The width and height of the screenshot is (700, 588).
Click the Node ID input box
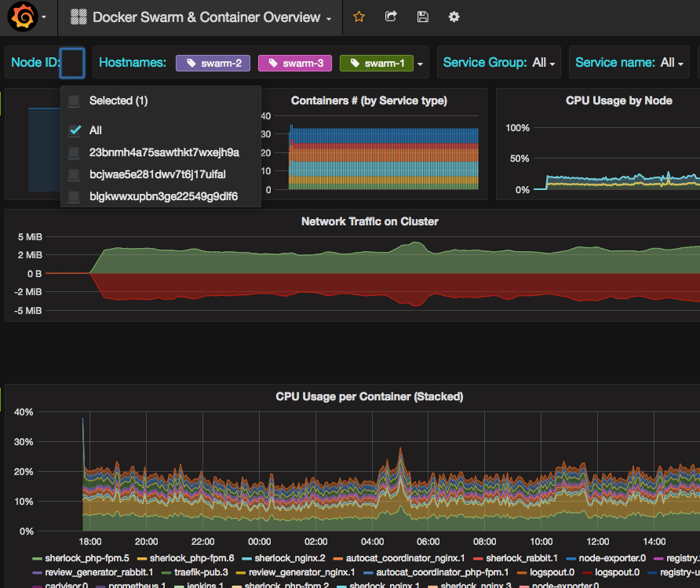[x=72, y=63]
